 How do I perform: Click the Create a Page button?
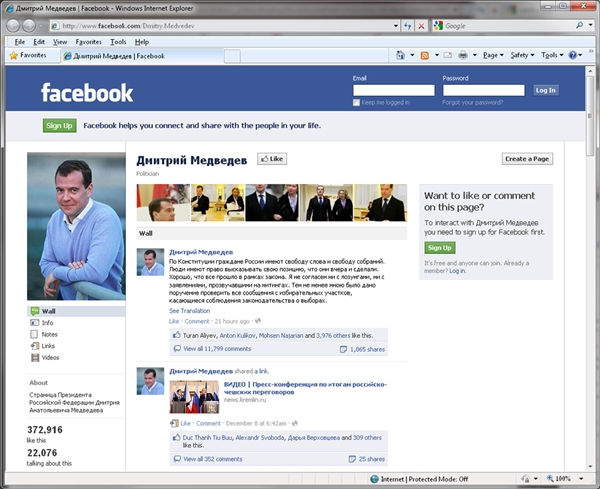[x=527, y=158]
